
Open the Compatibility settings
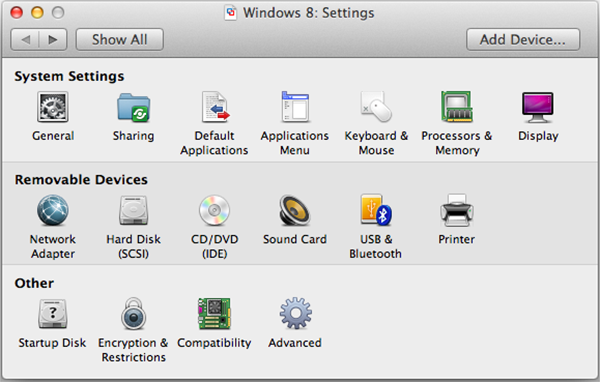(x=214, y=313)
